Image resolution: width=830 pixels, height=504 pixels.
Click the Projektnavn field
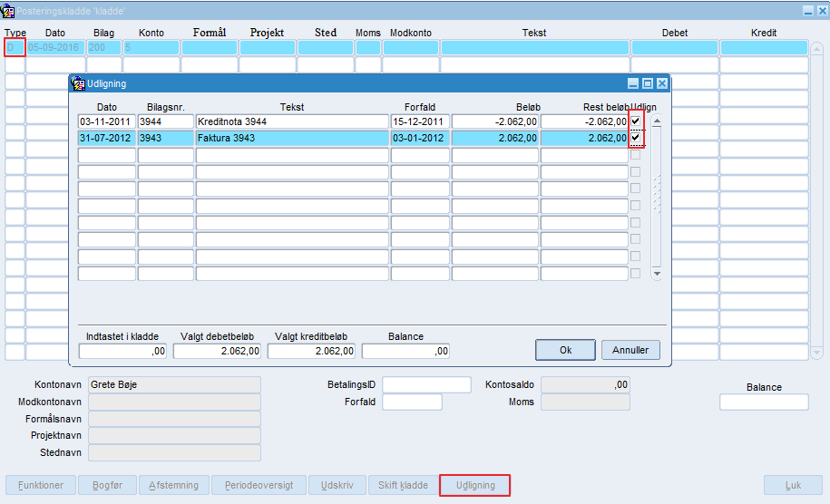tap(174, 435)
